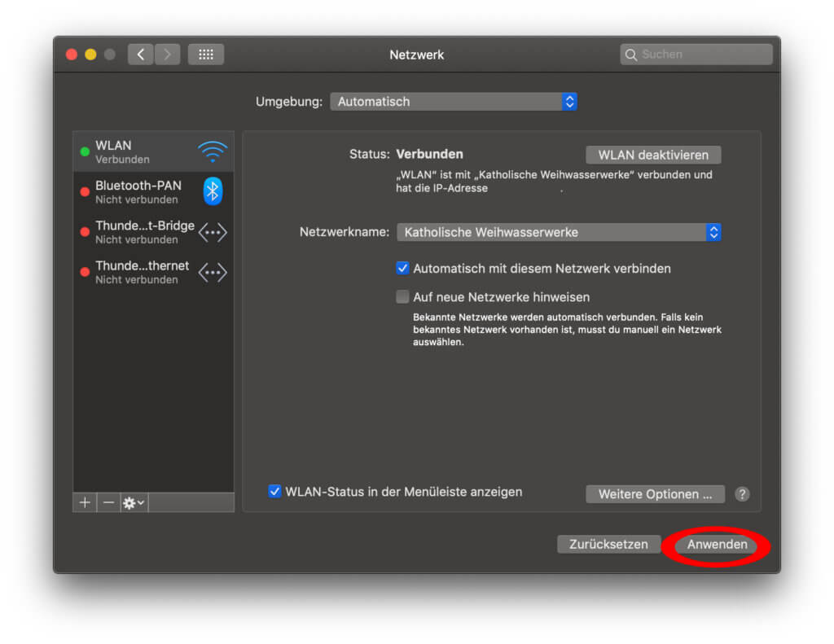Click the Suchen search field

click(696, 54)
